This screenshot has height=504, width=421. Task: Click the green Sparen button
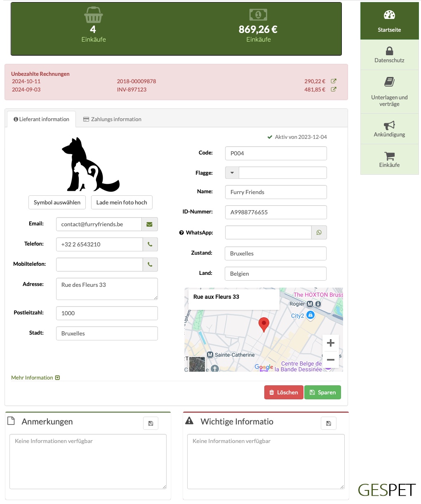tap(323, 392)
